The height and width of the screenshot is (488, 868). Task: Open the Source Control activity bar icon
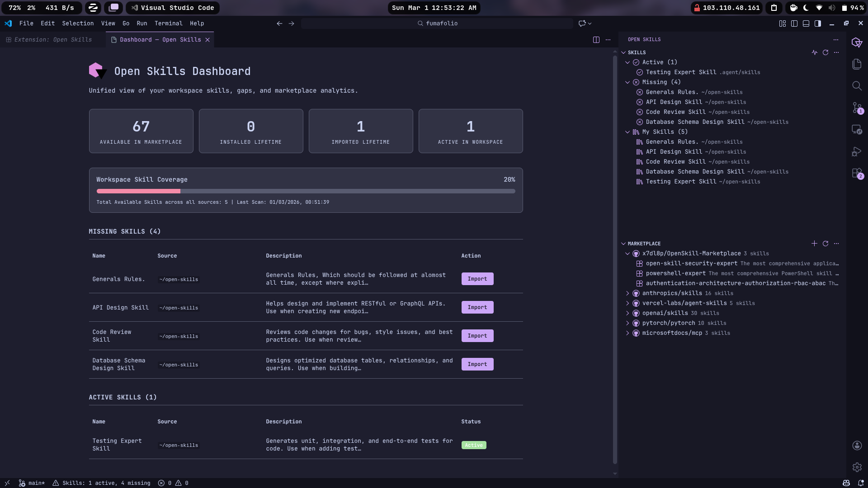point(857,108)
